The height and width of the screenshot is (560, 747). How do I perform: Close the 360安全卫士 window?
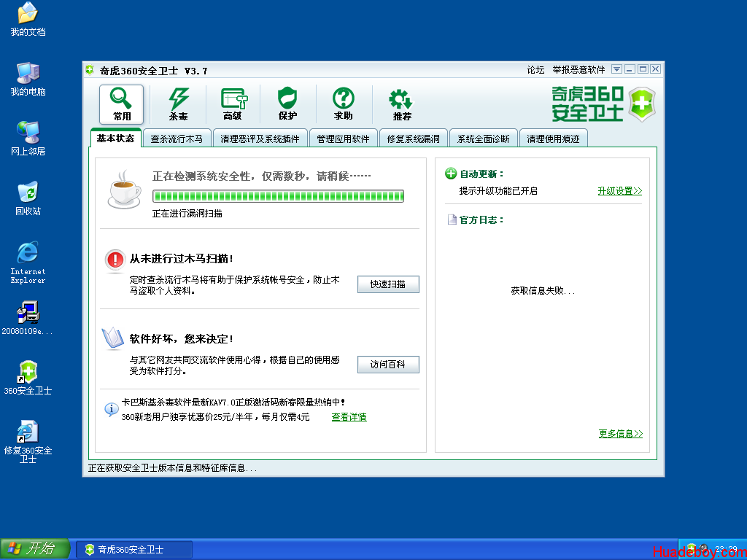click(656, 69)
